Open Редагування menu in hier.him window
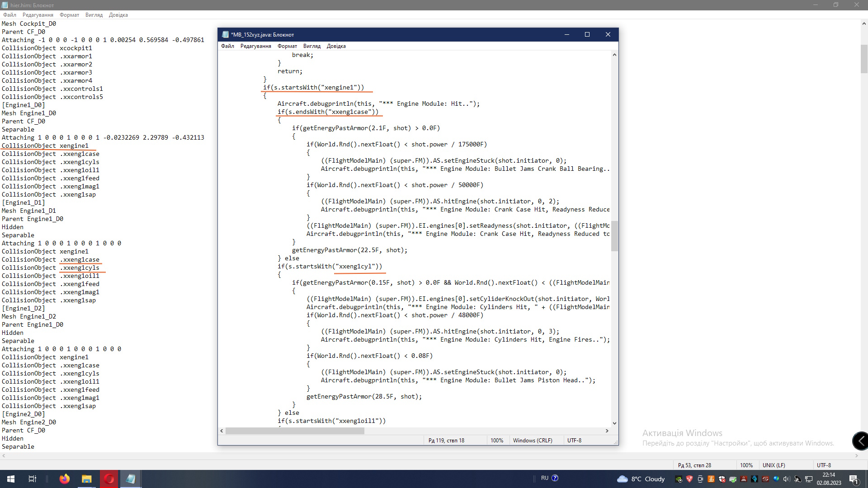The image size is (868, 488). pyautogui.click(x=38, y=15)
